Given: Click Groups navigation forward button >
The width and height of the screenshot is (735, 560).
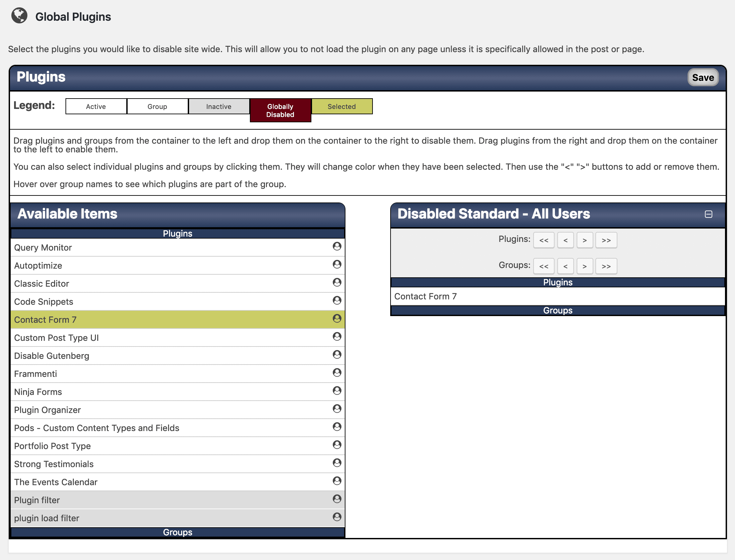Looking at the screenshot, I should coord(584,266).
